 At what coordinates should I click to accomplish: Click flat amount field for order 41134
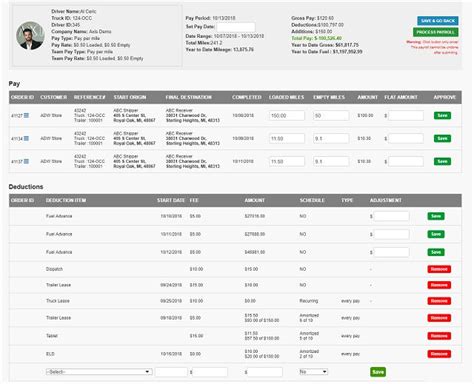(x=406, y=138)
